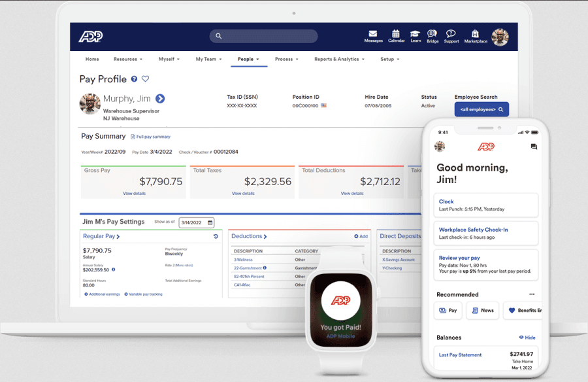Open the Reports & Analytics menu
This screenshot has height=382, width=588.
pyautogui.click(x=339, y=59)
